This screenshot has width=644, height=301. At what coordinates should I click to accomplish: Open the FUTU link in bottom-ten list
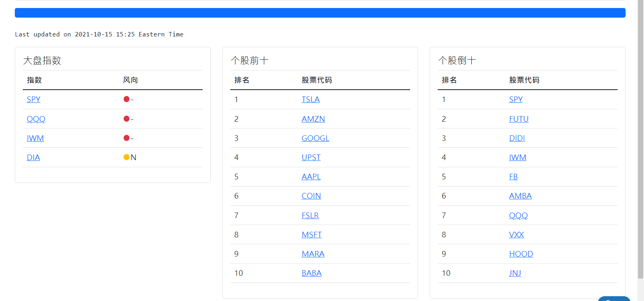518,119
